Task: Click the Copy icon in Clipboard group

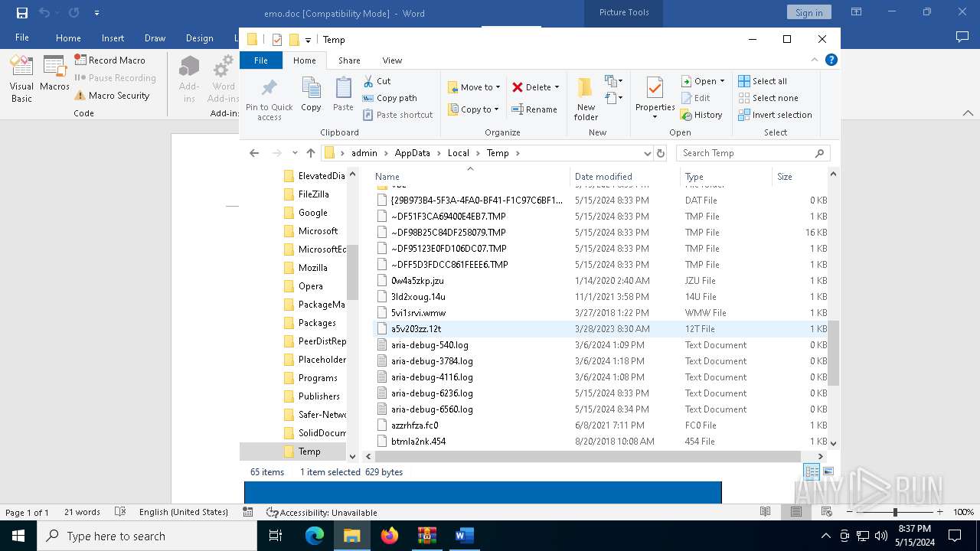Action: [x=311, y=94]
